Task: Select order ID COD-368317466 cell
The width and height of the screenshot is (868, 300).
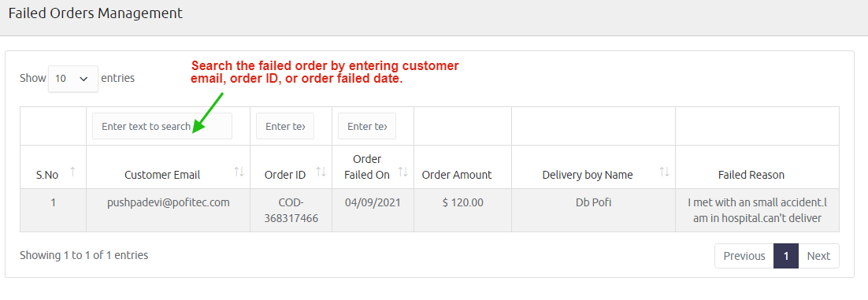Action: coord(291,210)
